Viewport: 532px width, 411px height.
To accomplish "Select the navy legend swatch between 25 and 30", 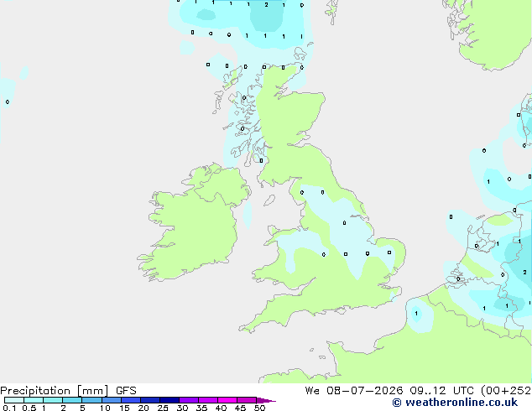I will click(170, 400).
